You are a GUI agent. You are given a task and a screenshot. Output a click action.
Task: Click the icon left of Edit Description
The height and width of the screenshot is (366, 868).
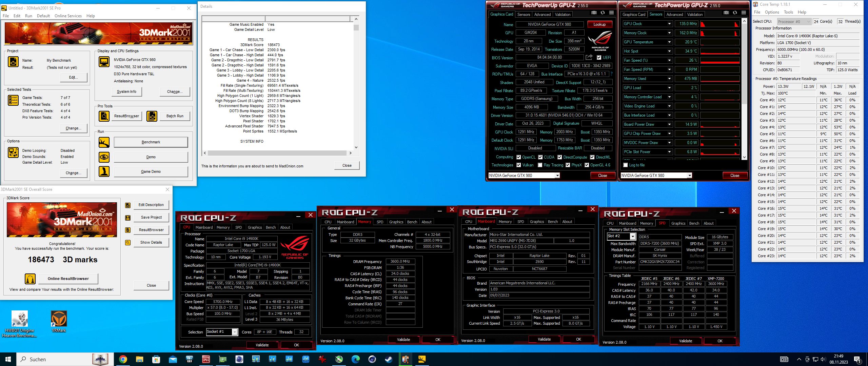[128, 205]
